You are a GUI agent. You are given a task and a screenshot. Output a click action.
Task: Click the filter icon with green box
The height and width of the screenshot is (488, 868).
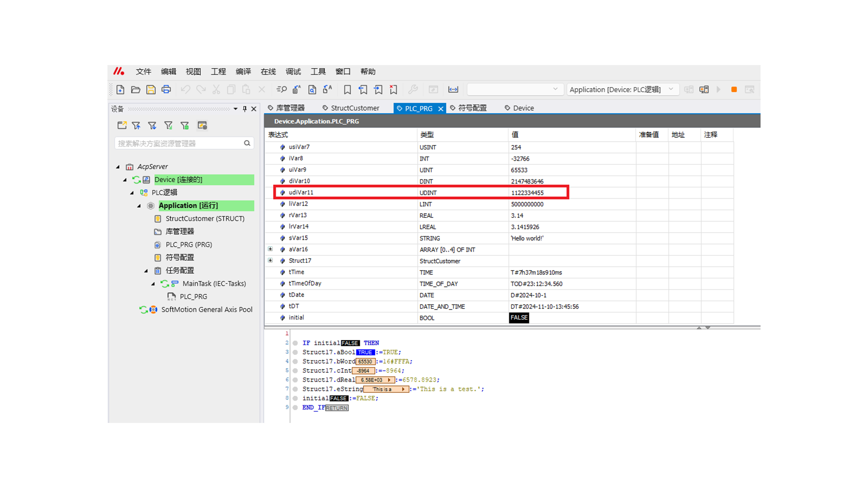point(185,125)
